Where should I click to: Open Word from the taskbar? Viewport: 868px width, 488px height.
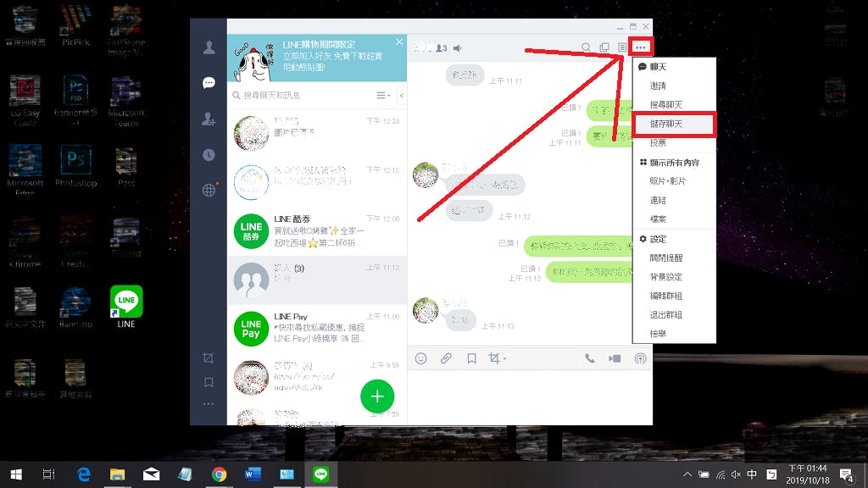click(253, 474)
